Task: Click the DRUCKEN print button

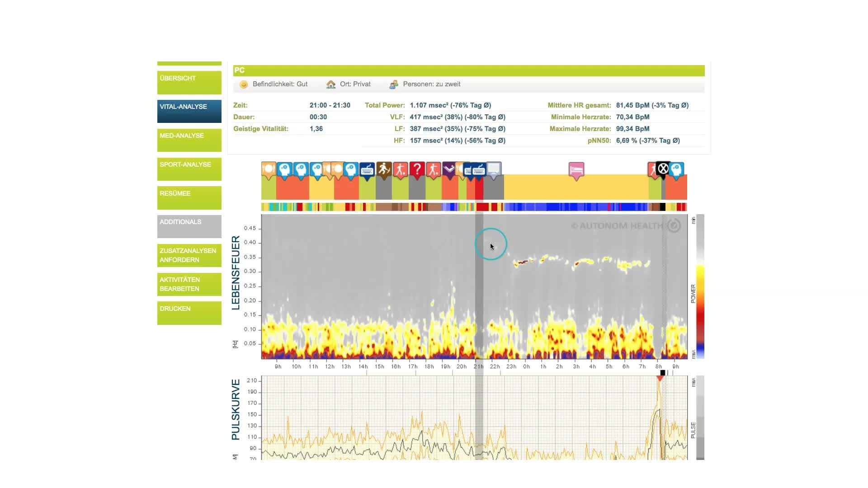Action: pos(189,313)
